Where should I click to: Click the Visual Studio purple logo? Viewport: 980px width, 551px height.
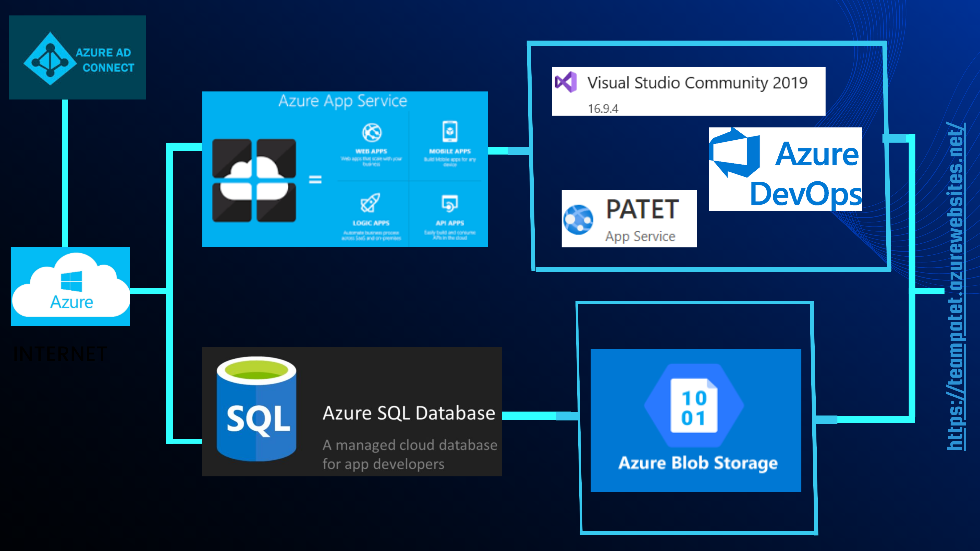[566, 82]
